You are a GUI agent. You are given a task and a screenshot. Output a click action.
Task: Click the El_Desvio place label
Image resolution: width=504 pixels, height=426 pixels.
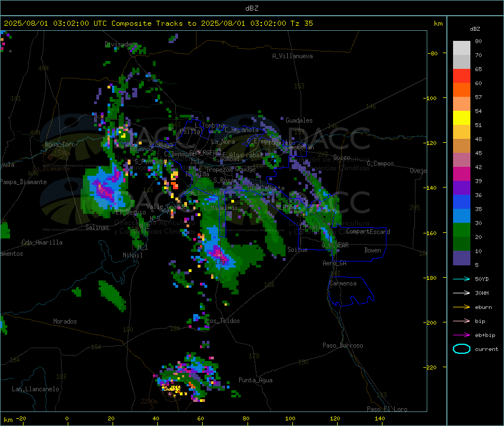[x=131, y=212]
